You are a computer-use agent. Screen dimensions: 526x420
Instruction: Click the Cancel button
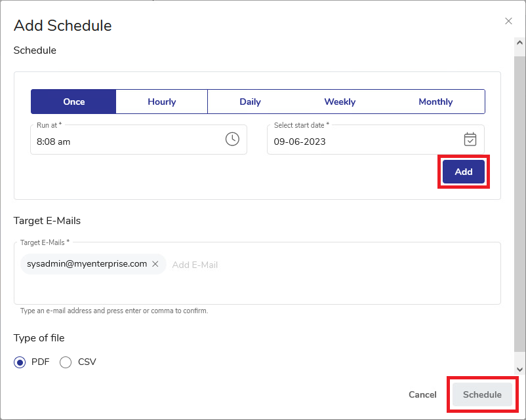pyautogui.click(x=422, y=394)
